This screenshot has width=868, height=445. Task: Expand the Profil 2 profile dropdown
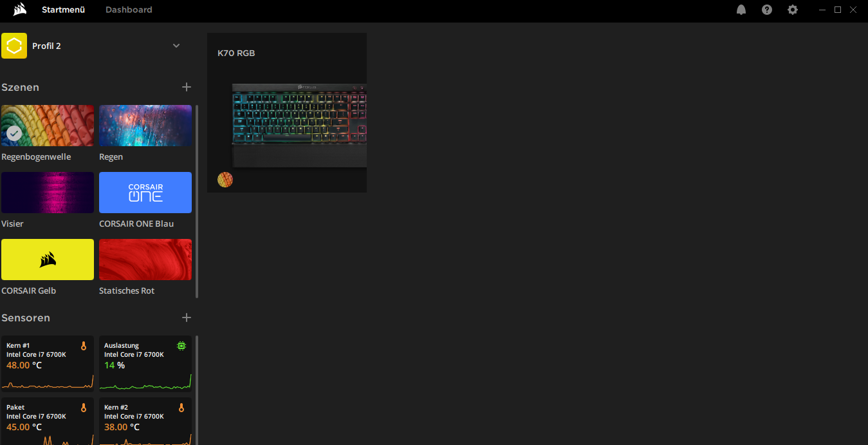coord(176,46)
